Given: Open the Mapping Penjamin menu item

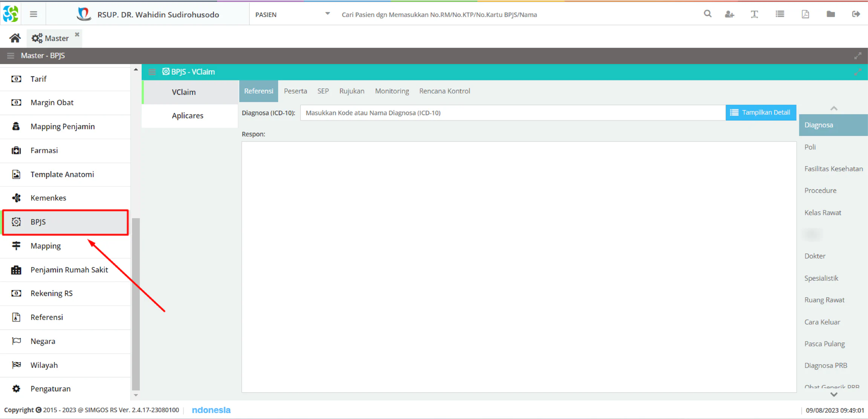Looking at the screenshot, I should pos(65,127).
